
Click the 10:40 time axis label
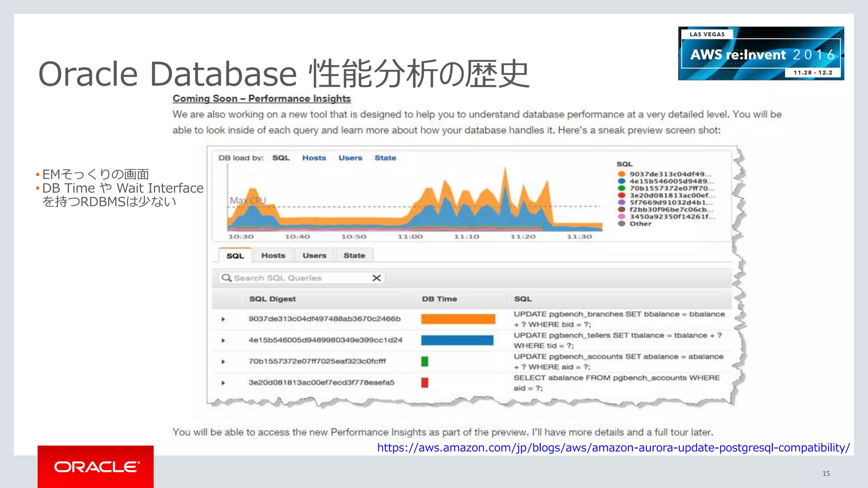point(297,236)
